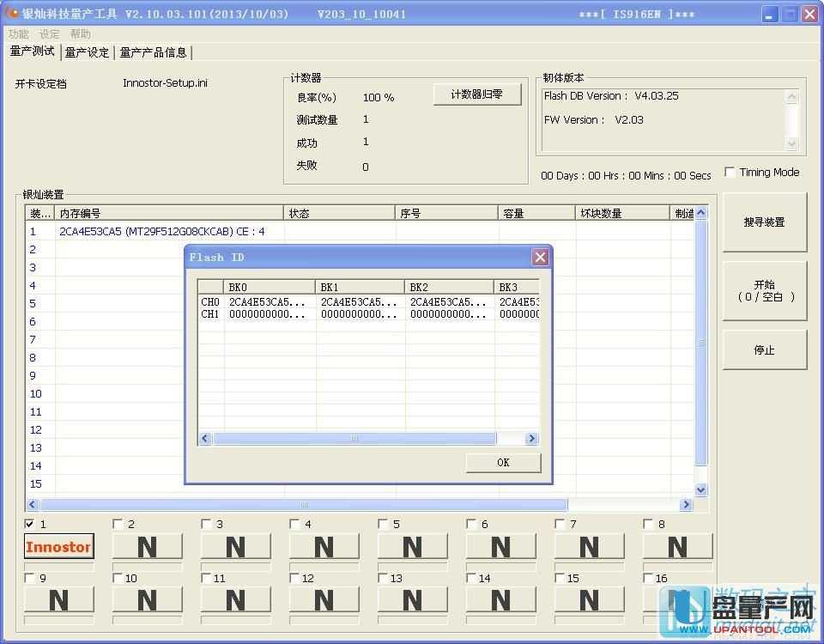Click the N status button for slot 5
Viewport: 824px width, 644px height.
[x=412, y=547]
